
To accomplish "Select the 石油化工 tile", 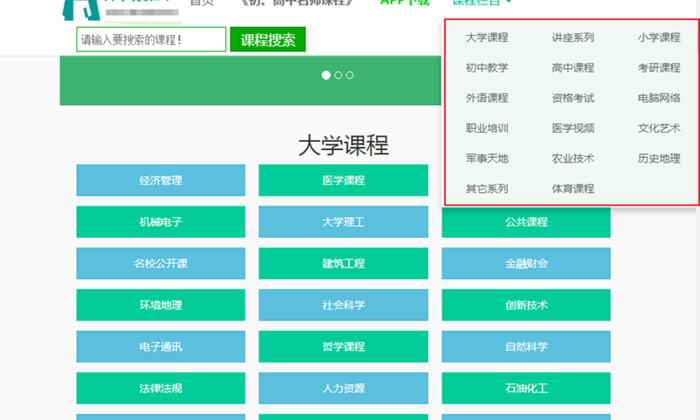I will click(526, 388).
